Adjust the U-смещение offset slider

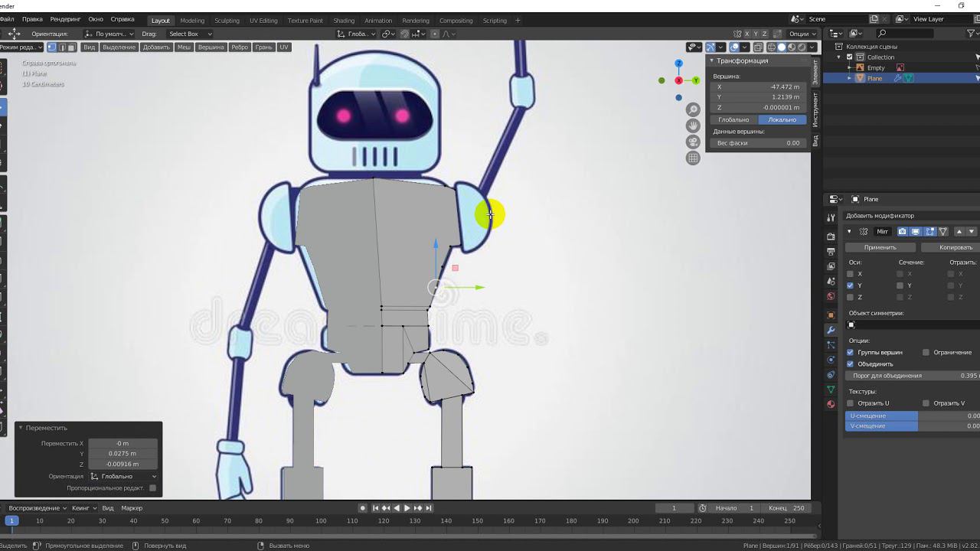coord(911,416)
